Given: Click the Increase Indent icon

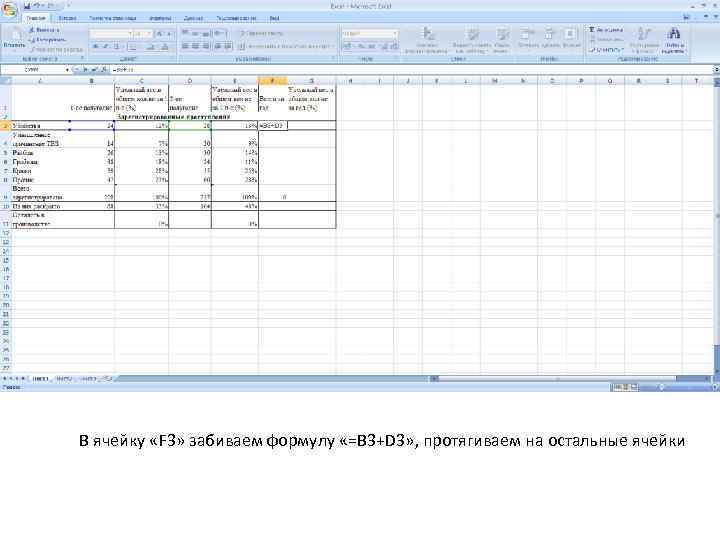Looking at the screenshot, I should coord(228,46).
